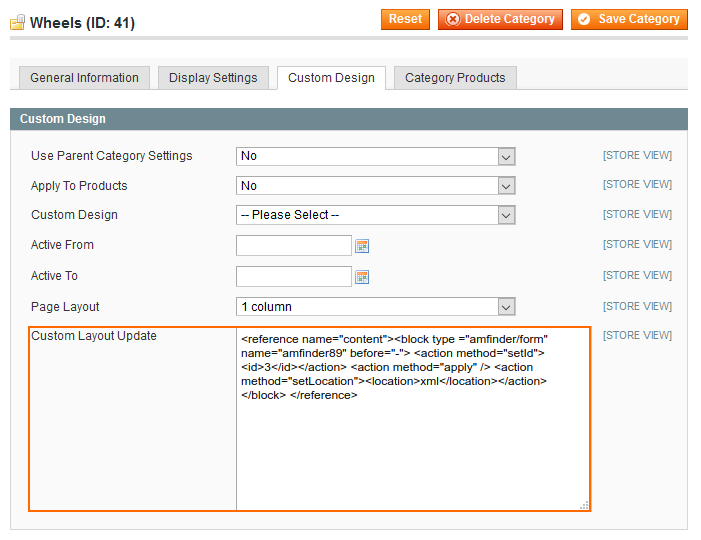The image size is (701, 540).
Task: Click the Delete Category button
Action: click(x=500, y=19)
